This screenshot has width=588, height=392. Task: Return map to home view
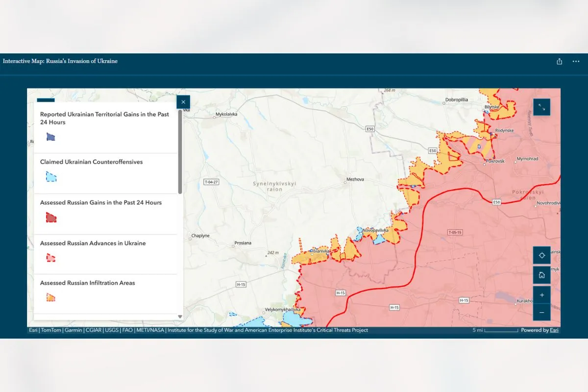click(x=542, y=275)
